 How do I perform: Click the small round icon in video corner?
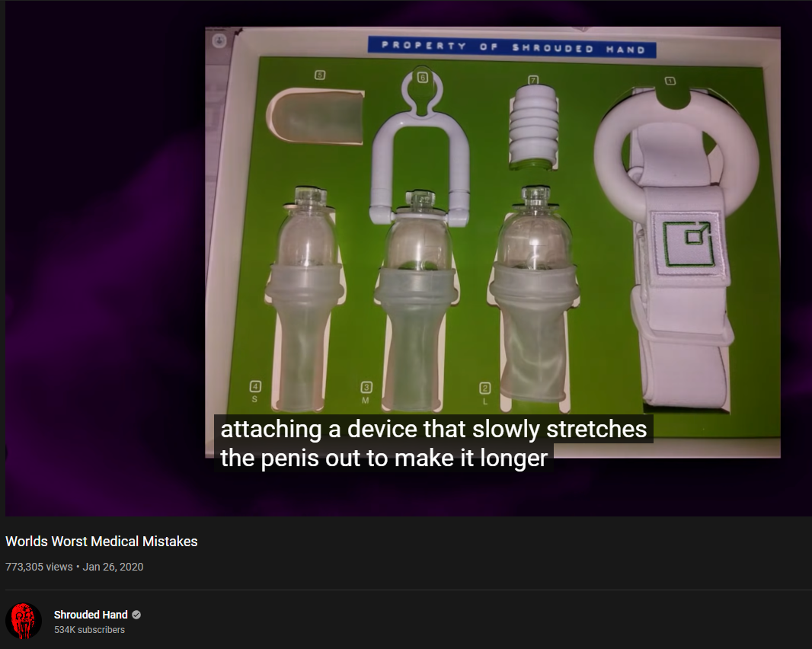pyautogui.click(x=219, y=41)
